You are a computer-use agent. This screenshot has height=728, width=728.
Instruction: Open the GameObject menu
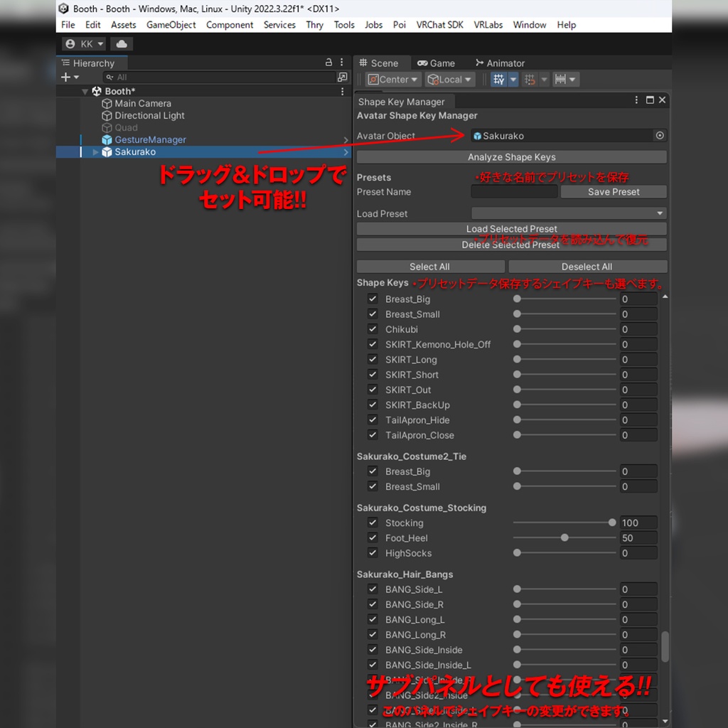pyautogui.click(x=171, y=25)
